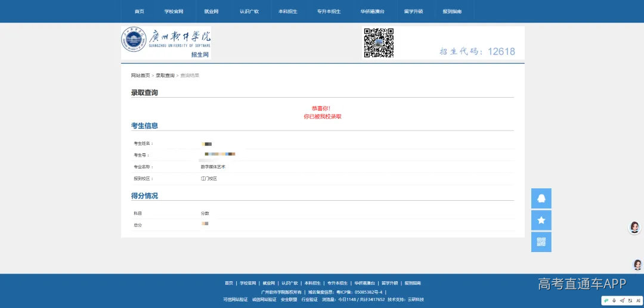644x308 pixels.
Task: Click the 安全联盟 footer link
Action: pos(289,300)
